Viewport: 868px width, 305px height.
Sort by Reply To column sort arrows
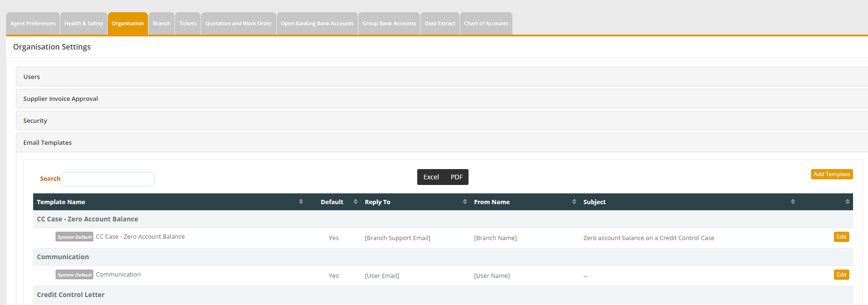[x=465, y=202]
